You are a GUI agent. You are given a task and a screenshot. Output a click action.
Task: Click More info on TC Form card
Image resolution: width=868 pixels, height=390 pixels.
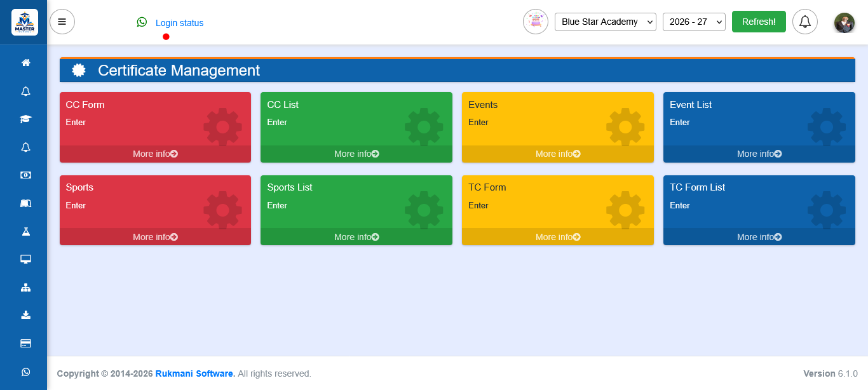[558, 237]
